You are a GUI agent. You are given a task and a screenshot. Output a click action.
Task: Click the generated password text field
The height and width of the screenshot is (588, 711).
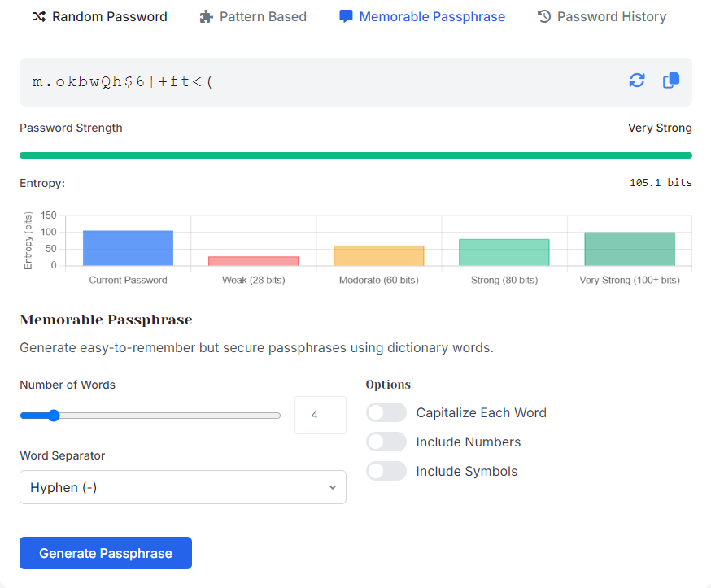[x=356, y=82]
